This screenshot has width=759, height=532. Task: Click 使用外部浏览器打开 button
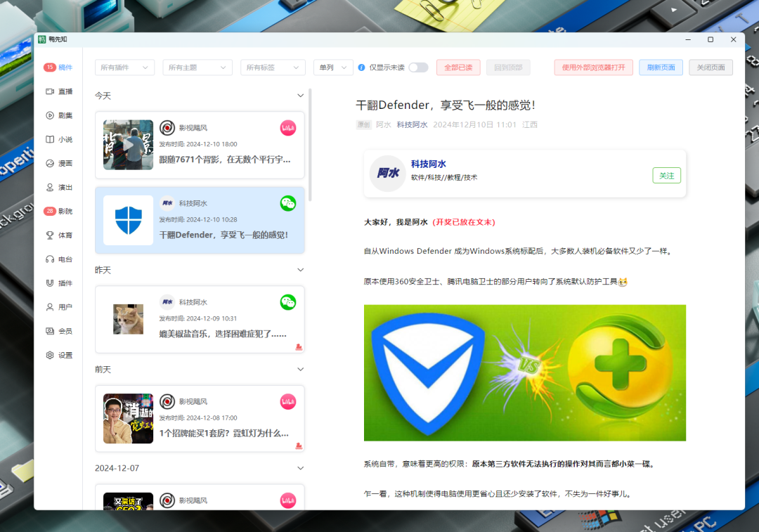593,67
